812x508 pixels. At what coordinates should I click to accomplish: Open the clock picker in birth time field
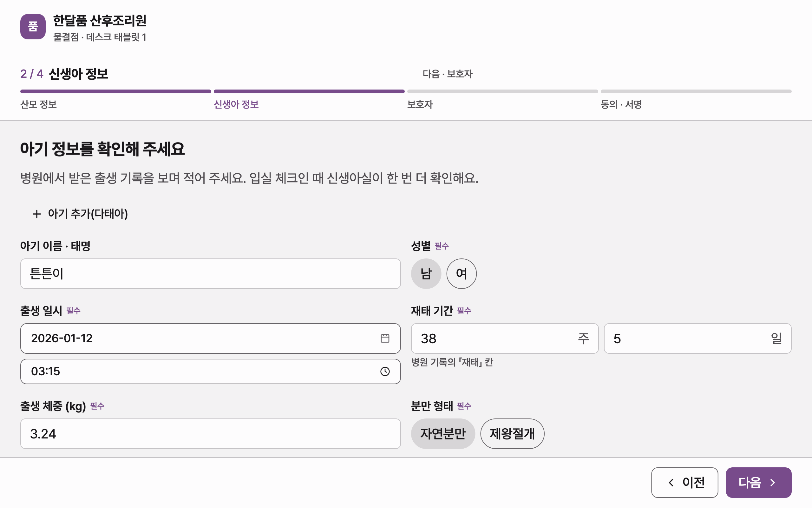(385, 371)
